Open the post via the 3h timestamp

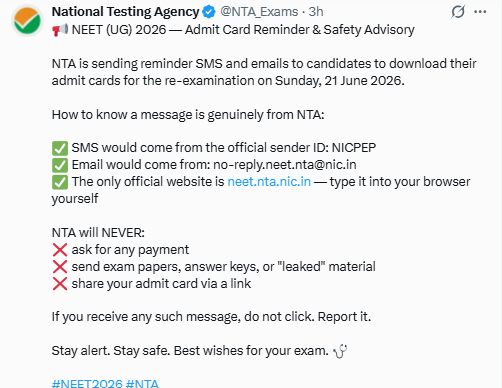coord(316,12)
